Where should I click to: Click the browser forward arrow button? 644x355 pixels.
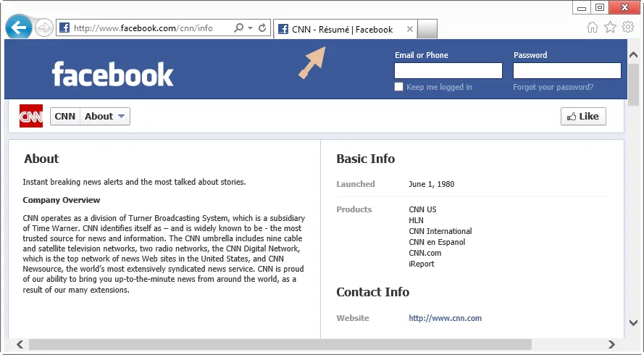[43, 28]
